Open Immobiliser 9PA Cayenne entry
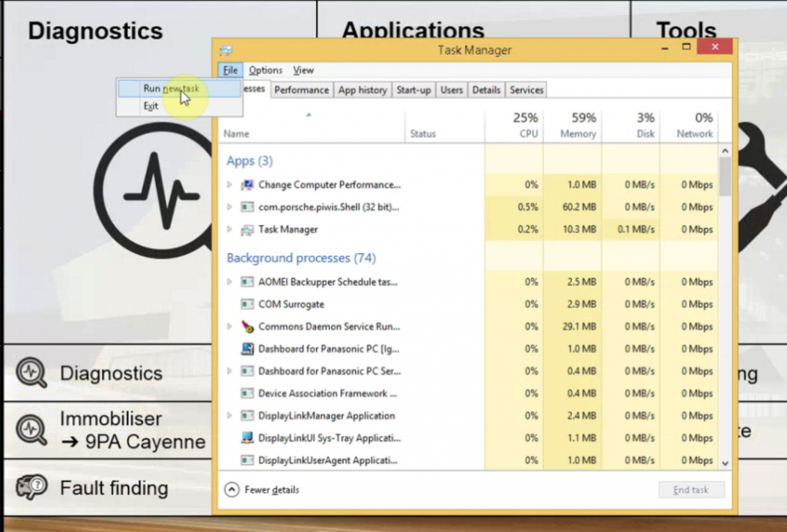The height and width of the screenshot is (532, 787). [x=132, y=430]
